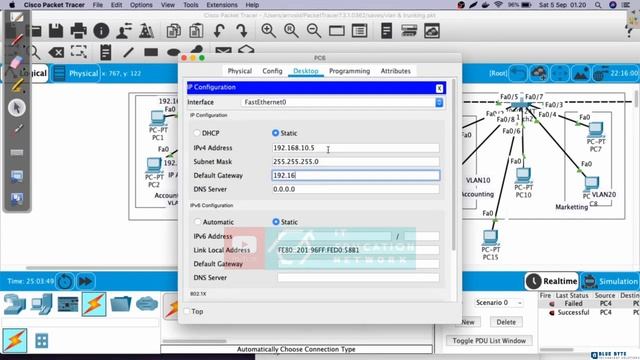Click the Delete scenario button
Image resolution: width=640 pixels, height=360 pixels.
tap(506, 322)
